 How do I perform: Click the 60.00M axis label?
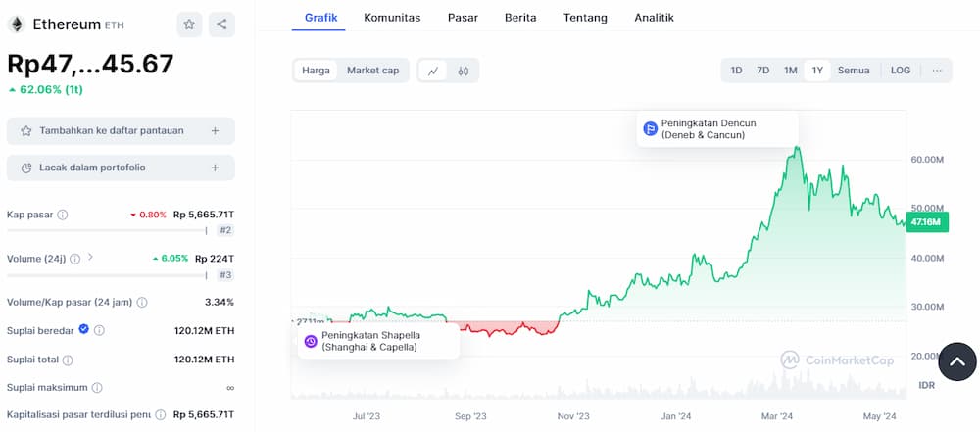[x=927, y=160]
